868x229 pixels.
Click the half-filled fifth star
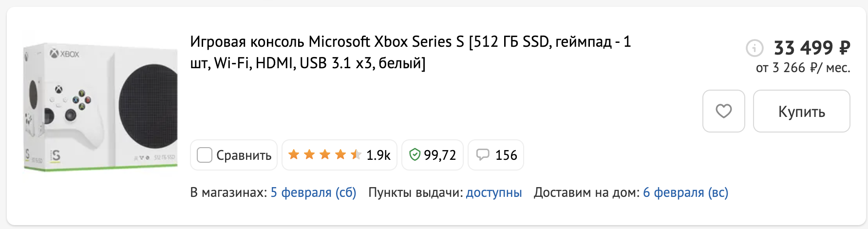click(356, 155)
